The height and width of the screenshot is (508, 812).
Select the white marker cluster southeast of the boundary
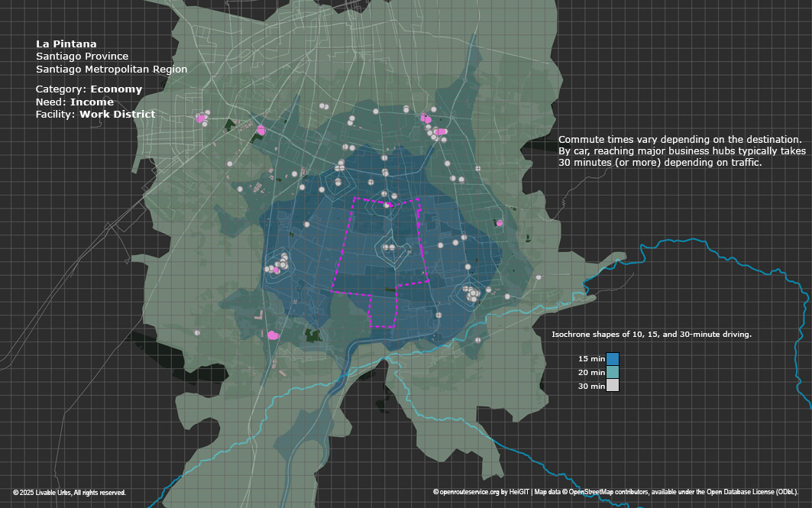pyautogui.click(x=472, y=293)
